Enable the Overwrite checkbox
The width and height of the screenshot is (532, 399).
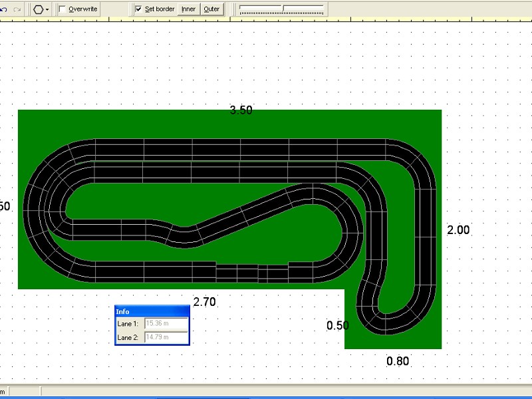(x=63, y=9)
